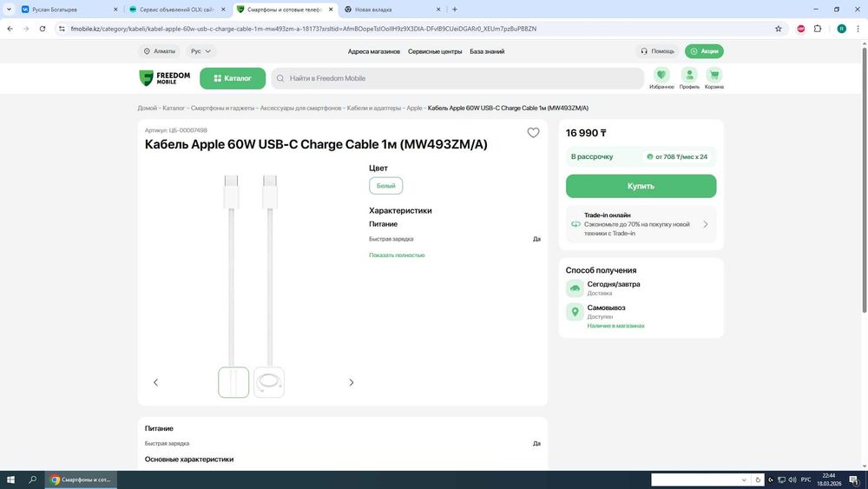Viewport: 868px width, 489px height.
Task: Open a new browser tab with plus
Action: [x=455, y=10]
